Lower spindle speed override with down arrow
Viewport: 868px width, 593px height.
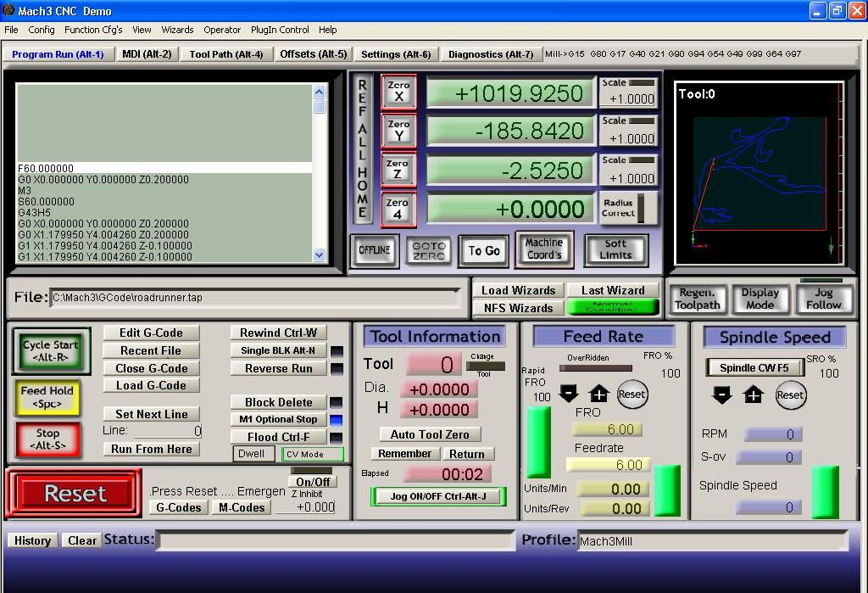[x=722, y=394]
